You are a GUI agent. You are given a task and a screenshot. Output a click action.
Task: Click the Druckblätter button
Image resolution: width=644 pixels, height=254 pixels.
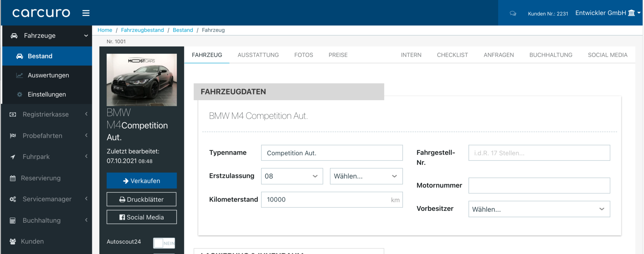coord(142,199)
